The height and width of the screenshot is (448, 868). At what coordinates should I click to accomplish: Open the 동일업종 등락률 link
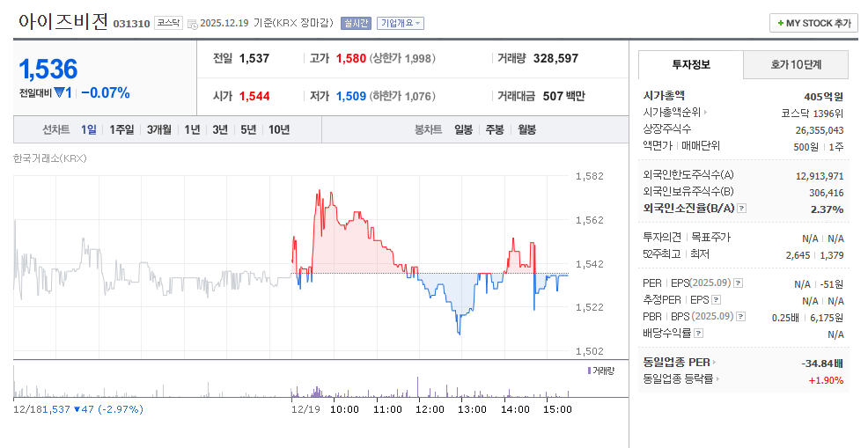point(680,379)
